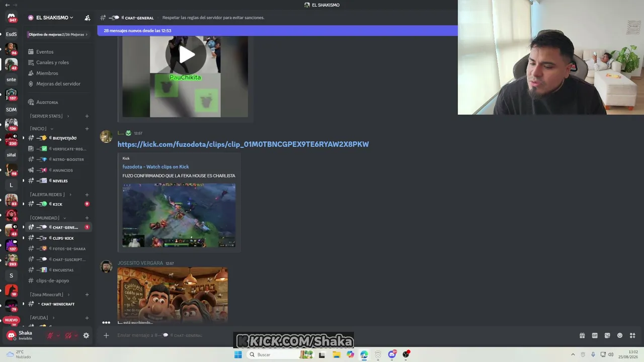The image size is (644, 362).
Task: Open Discord direct messages home icon
Action: [11, 18]
